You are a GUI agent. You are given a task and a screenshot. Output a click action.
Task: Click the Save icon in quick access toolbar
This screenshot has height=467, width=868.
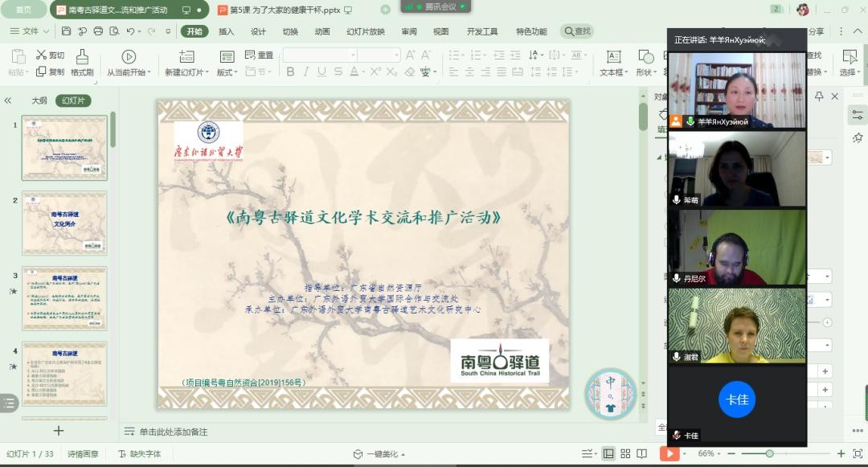[x=66, y=31]
